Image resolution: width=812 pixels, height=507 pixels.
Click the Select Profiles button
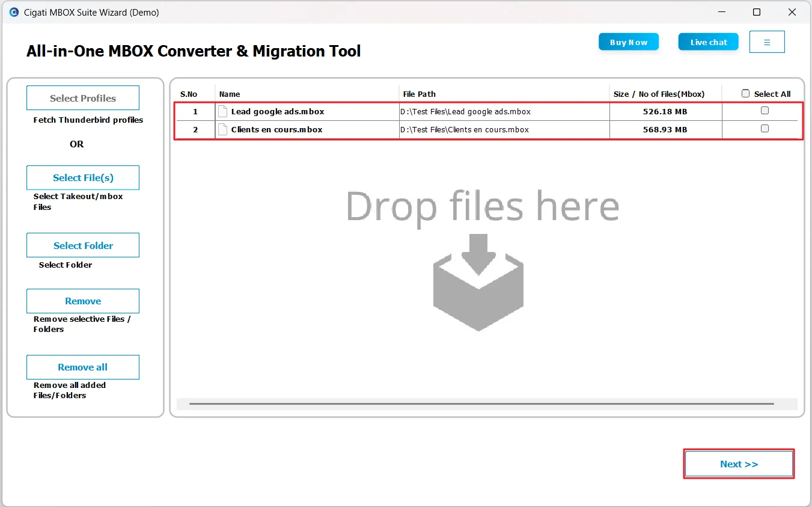(x=83, y=98)
